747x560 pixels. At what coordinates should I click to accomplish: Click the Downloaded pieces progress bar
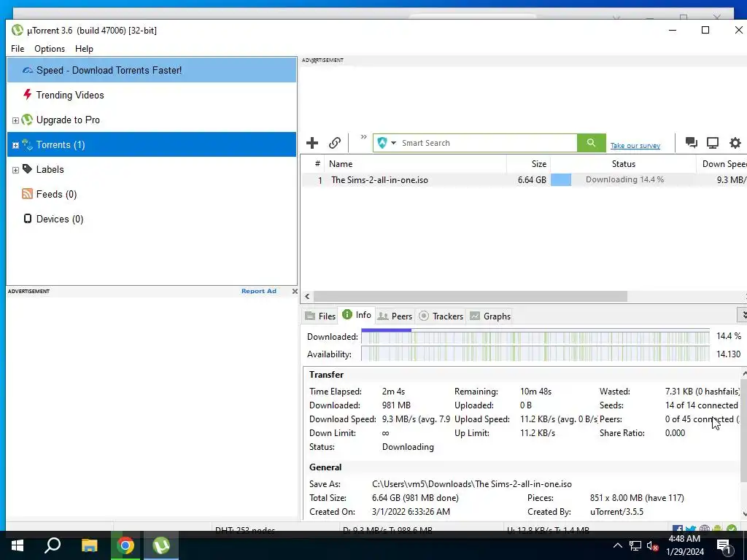(535, 337)
